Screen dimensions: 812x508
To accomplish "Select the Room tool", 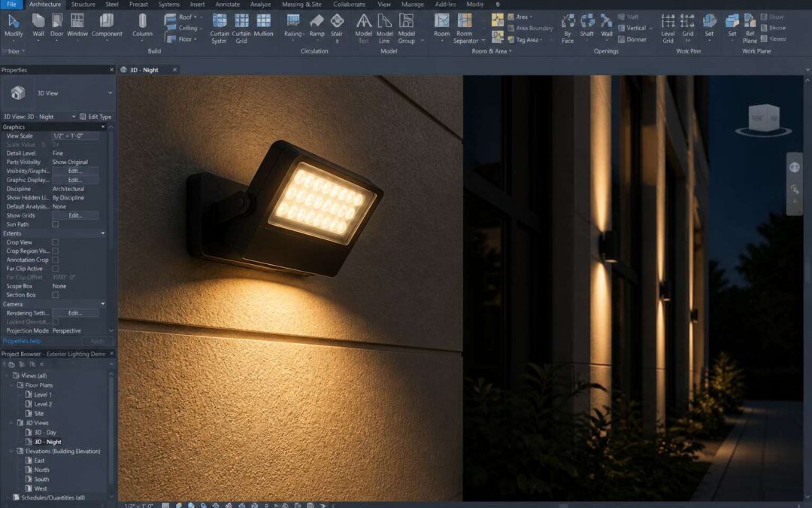I will coord(442,26).
